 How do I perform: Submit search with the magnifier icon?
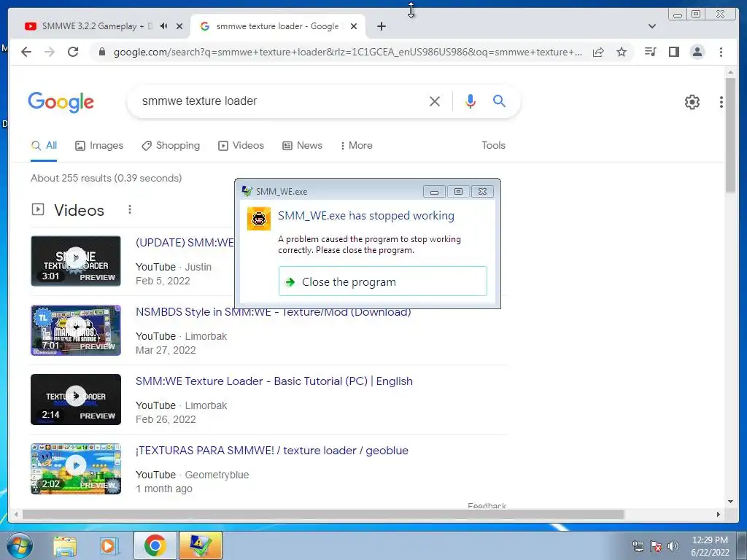pyautogui.click(x=499, y=101)
